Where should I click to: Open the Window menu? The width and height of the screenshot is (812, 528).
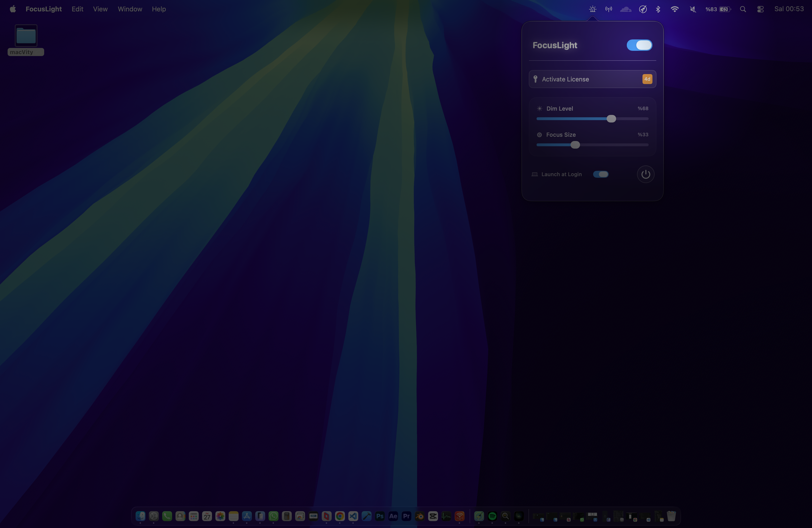(130, 9)
